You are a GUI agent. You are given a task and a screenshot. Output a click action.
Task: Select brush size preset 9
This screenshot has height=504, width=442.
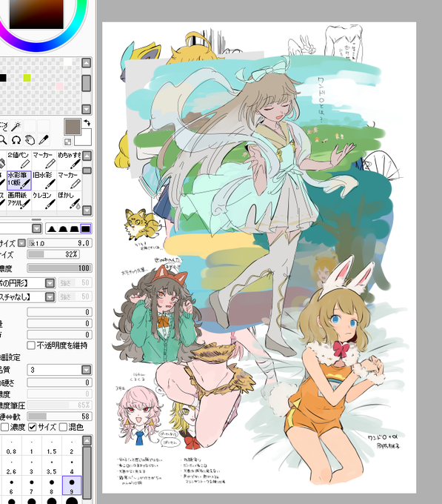72,486
